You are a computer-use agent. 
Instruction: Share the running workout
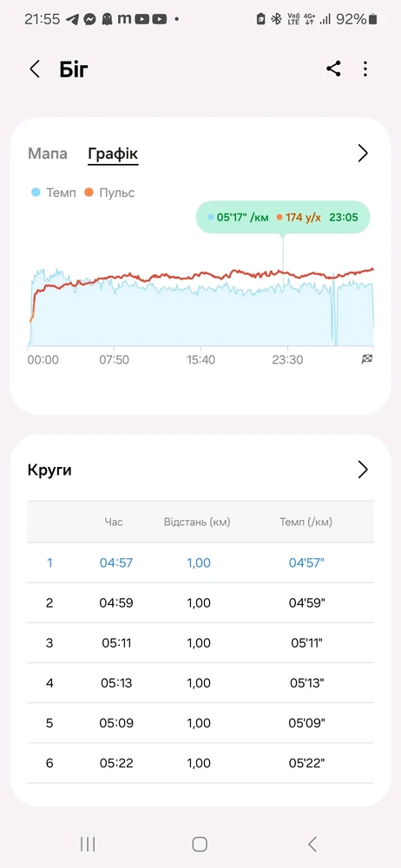tap(333, 69)
